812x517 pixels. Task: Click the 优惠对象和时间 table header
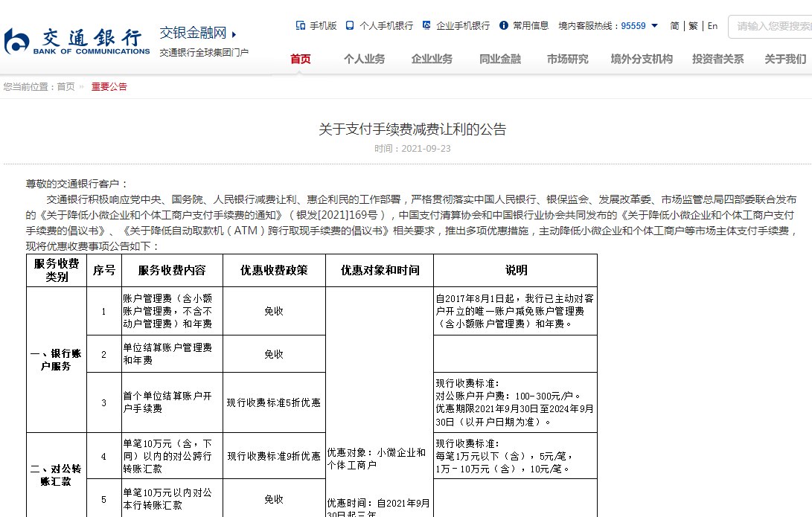(380, 270)
